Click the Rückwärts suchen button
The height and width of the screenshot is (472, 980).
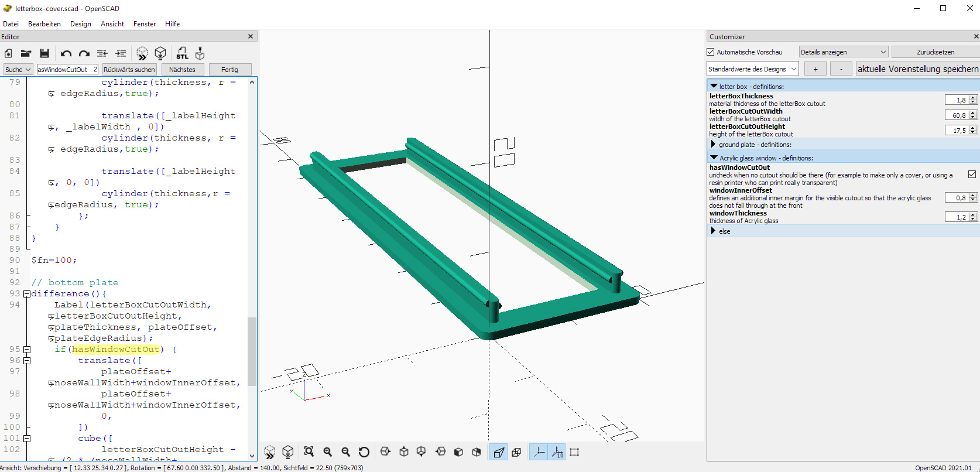[x=129, y=69]
